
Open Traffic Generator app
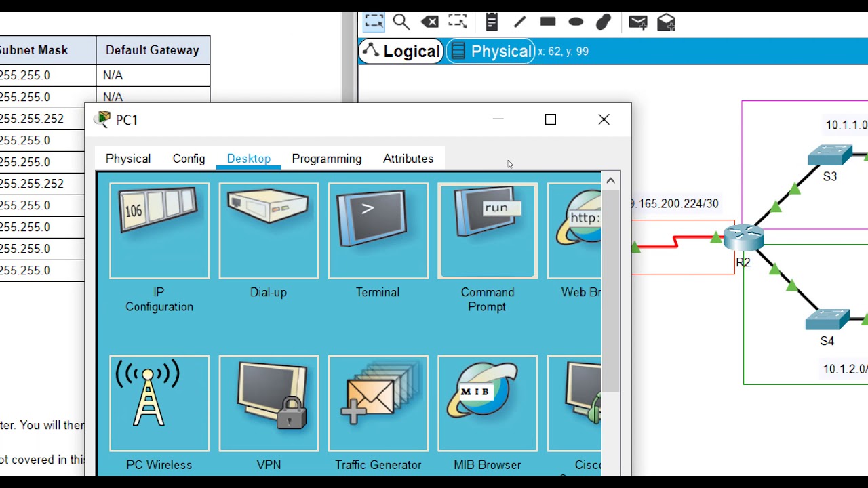(378, 404)
